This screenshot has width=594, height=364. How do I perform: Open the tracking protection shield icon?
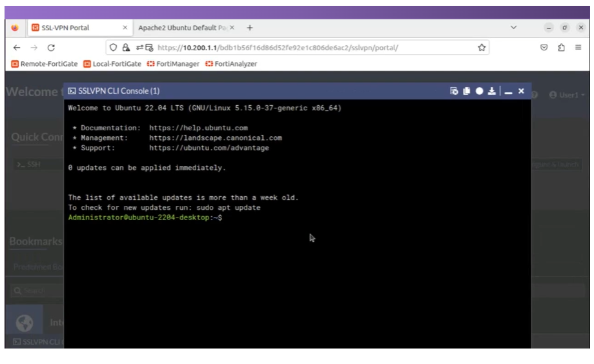[x=113, y=48]
